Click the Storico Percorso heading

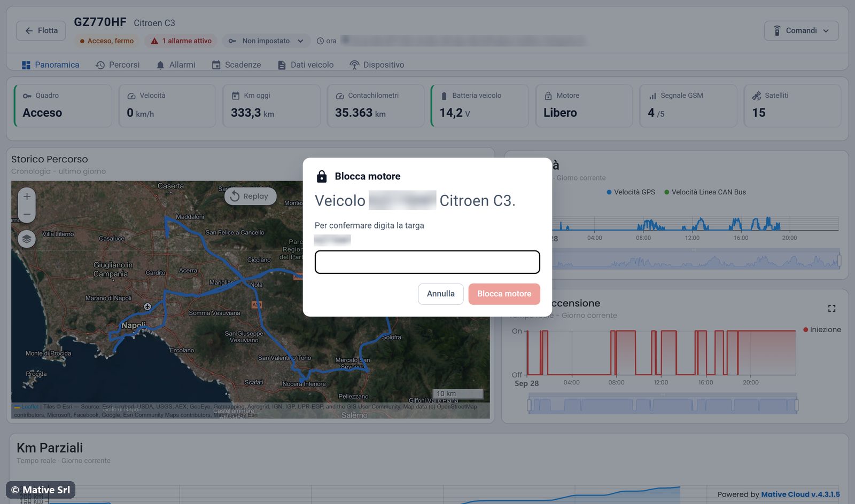click(x=50, y=160)
